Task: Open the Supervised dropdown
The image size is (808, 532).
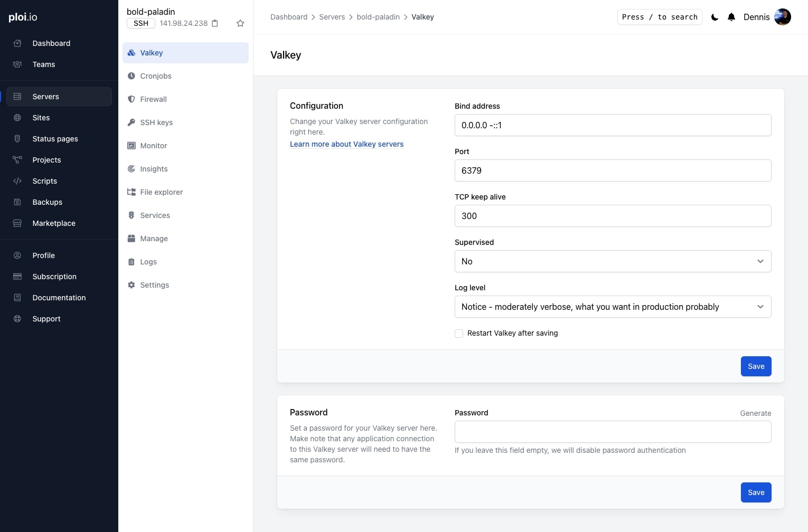Action: coord(613,261)
